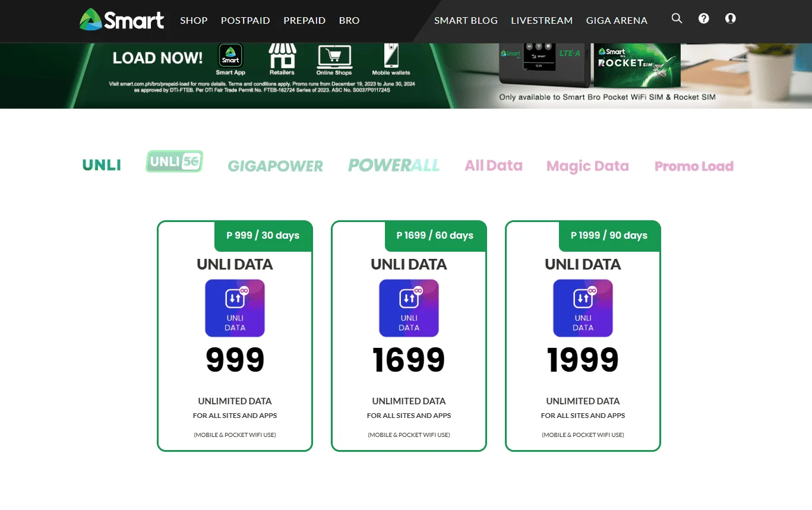Switch to the All Data tab

pyautogui.click(x=494, y=166)
